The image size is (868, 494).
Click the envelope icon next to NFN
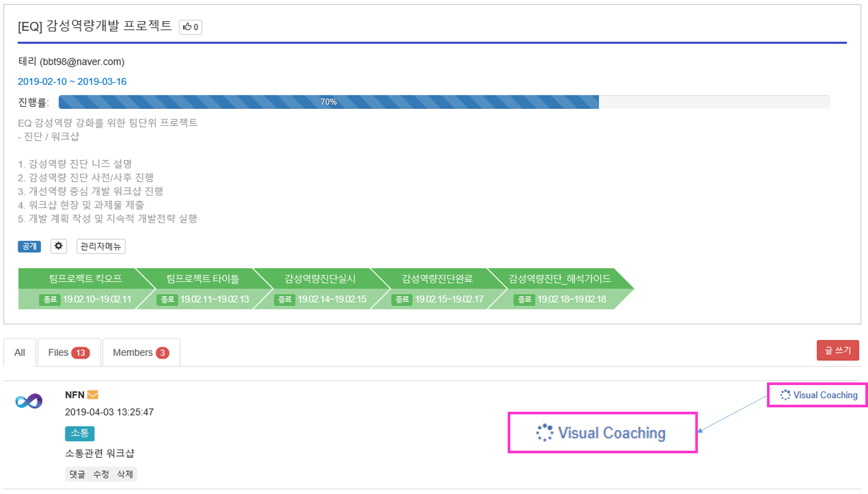(x=93, y=395)
